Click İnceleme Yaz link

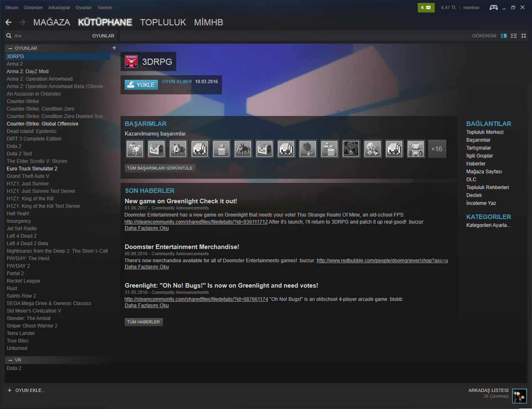tap(481, 203)
